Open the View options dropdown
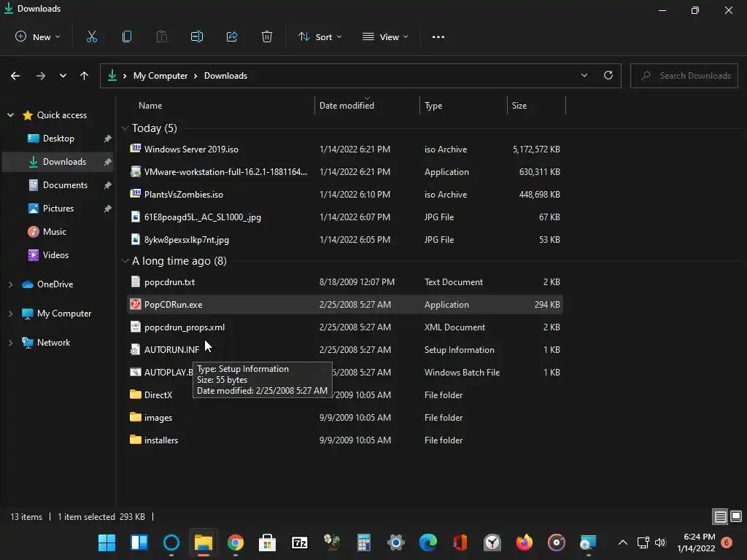Image resolution: width=747 pixels, height=560 pixels. click(x=385, y=36)
